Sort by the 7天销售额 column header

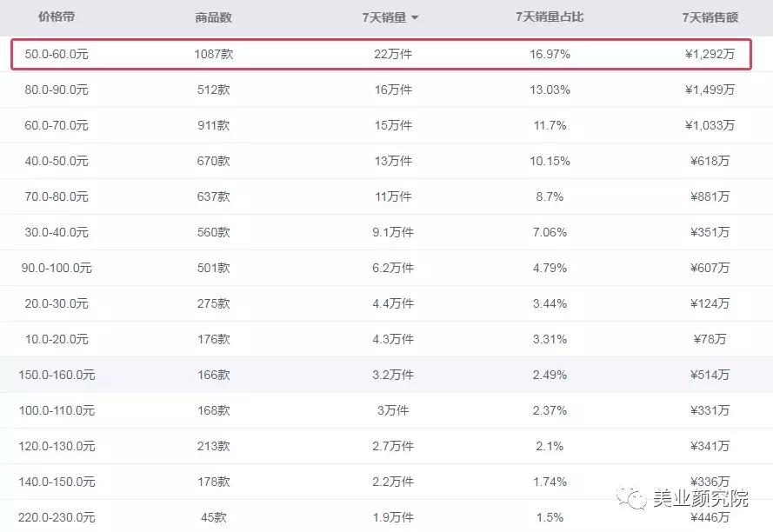click(x=710, y=17)
